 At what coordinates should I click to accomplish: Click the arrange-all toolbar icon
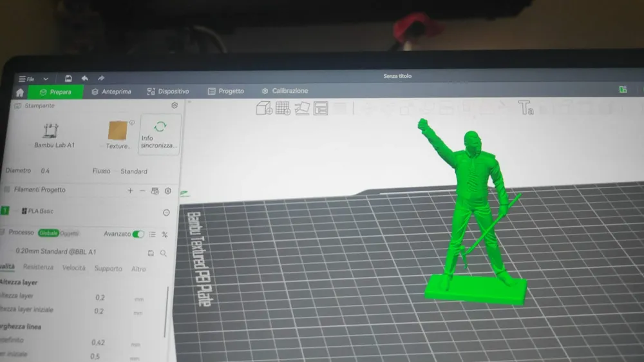[321, 108]
